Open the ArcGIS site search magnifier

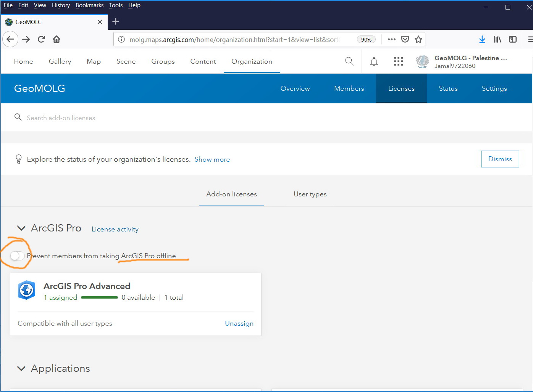[x=349, y=61]
